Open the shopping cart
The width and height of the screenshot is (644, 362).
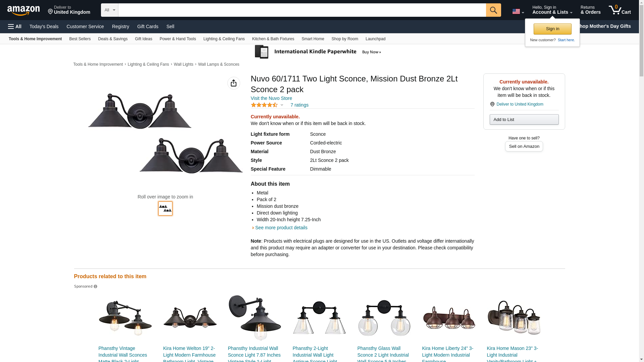620,10
